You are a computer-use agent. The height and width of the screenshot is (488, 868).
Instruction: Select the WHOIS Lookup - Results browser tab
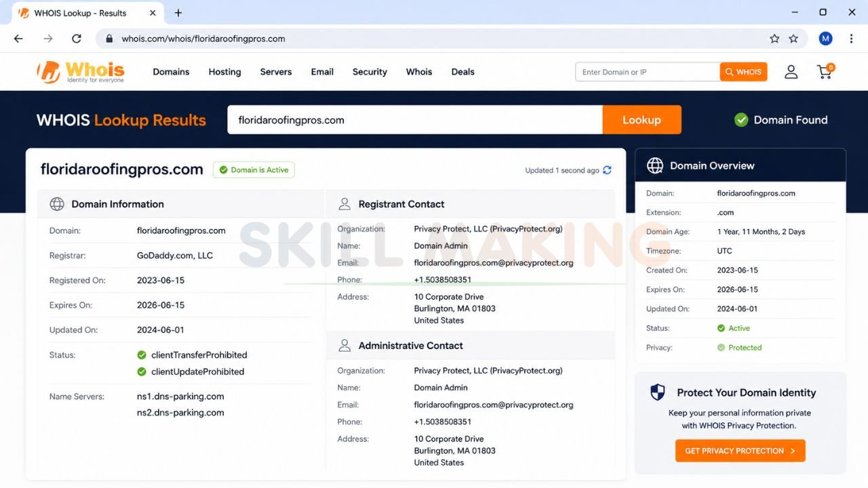[x=88, y=13]
